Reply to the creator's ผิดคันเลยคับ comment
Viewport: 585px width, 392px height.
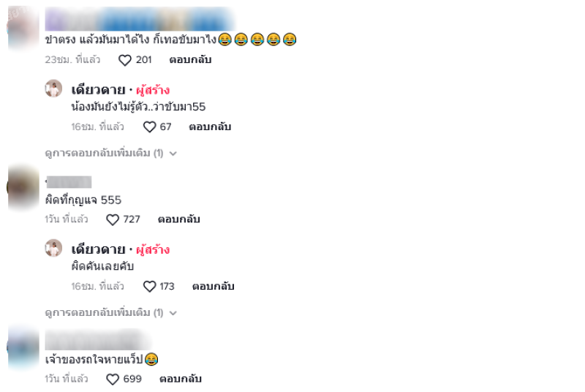(x=213, y=287)
